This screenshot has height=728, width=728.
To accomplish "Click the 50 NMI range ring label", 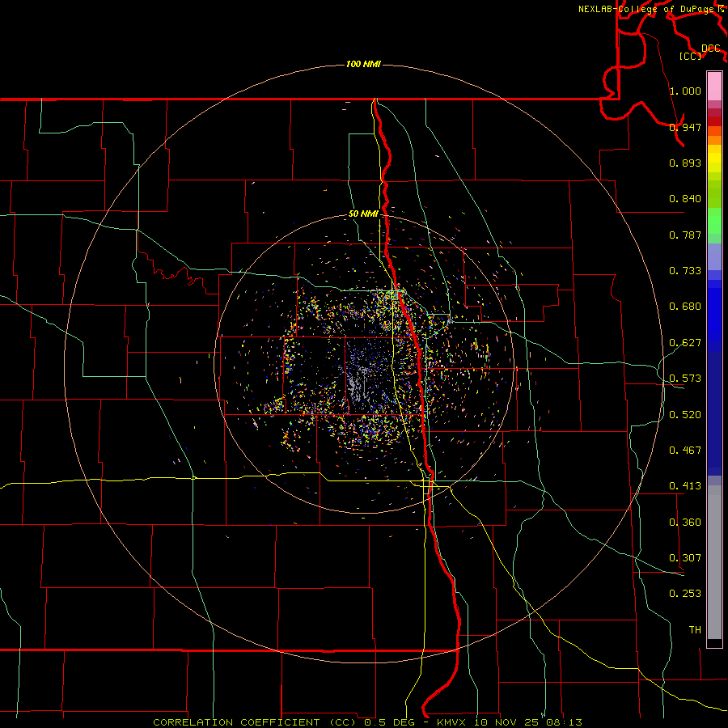I will (x=363, y=214).
